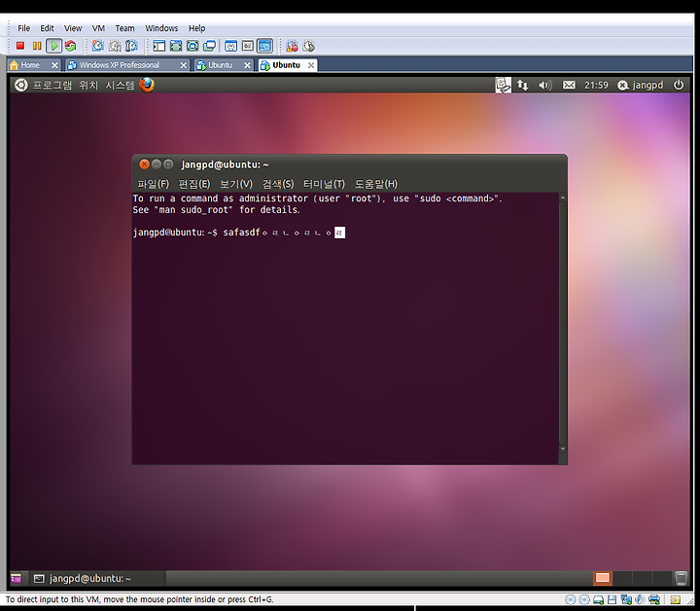Open the Help menu in VMware
The width and height of the screenshot is (700, 611).
pyautogui.click(x=196, y=28)
